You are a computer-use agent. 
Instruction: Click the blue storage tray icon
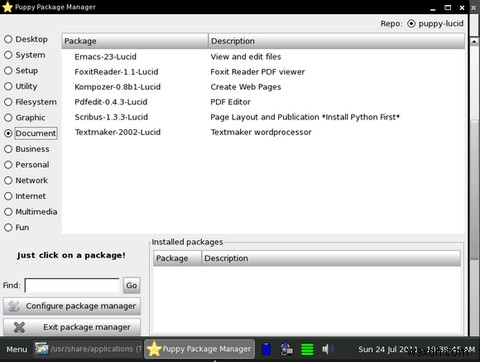pyautogui.click(x=266, y=349)
